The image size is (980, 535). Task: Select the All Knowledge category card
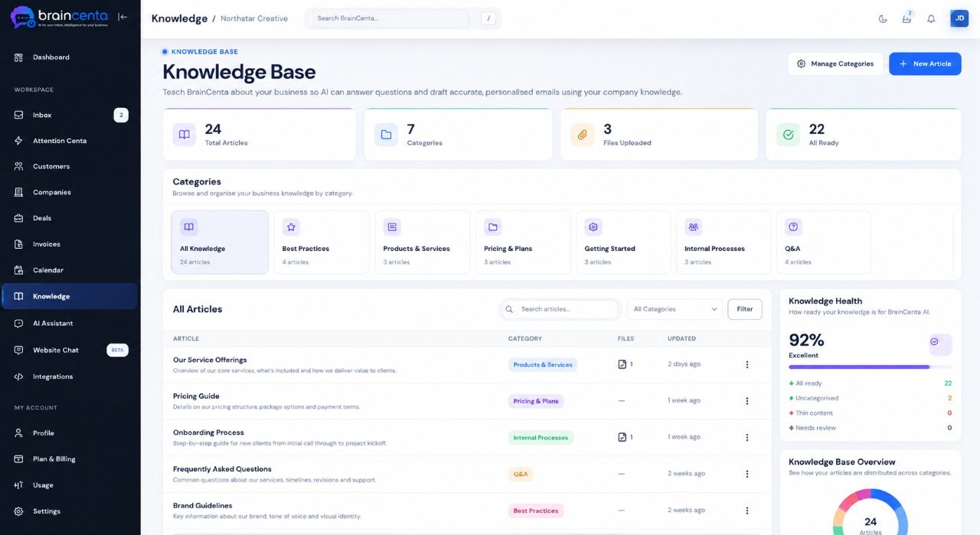[220, 242]
